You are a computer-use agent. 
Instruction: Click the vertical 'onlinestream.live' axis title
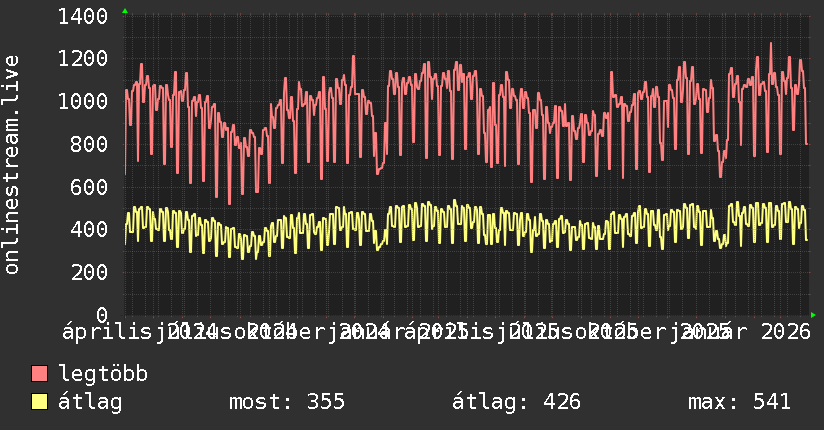point(11,165)
